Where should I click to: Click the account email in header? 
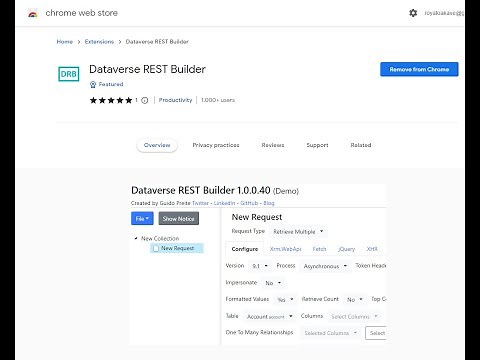pos(444,13)
